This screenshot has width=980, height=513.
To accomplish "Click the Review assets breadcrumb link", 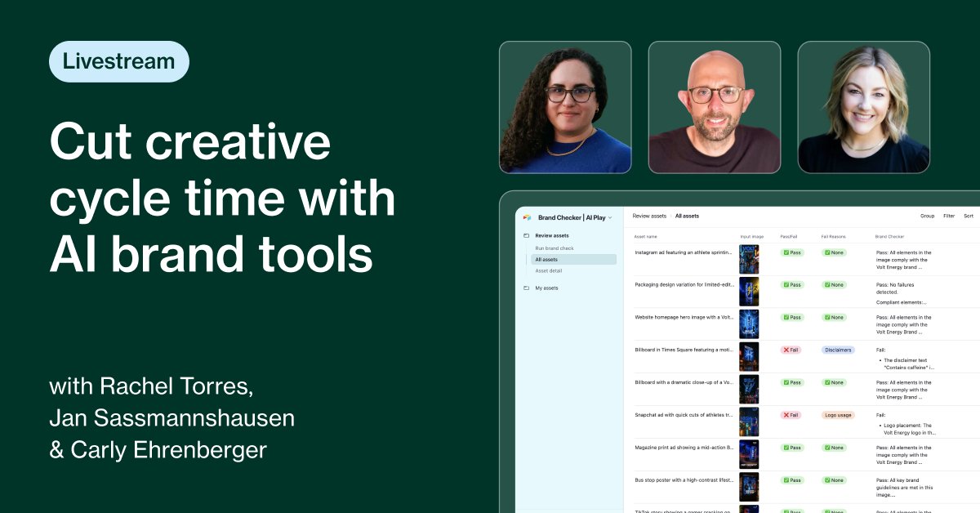I will pyautogui.click(x=649, y=216).
